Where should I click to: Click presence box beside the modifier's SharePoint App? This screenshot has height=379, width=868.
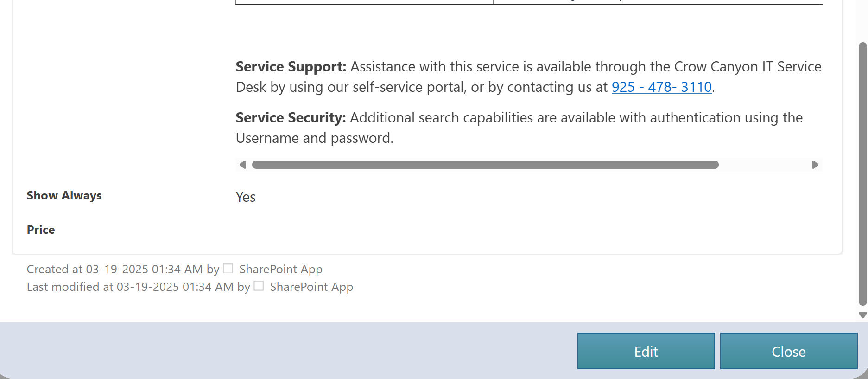tap(259, 286)
